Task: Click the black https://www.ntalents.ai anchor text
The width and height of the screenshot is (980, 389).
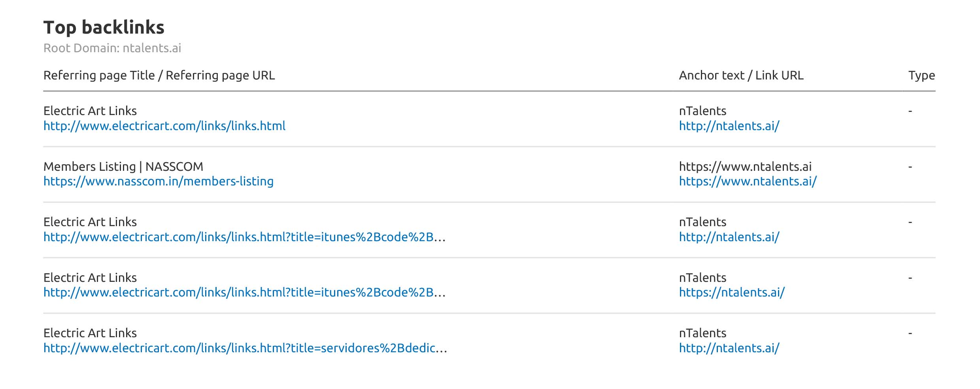Action: [745, 167]
